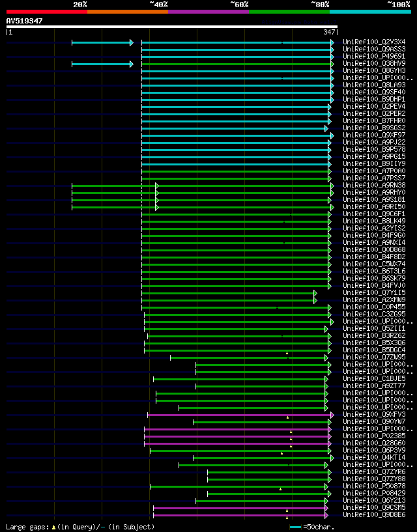Click the UniRef100_C0P455 label

(374, 307)
